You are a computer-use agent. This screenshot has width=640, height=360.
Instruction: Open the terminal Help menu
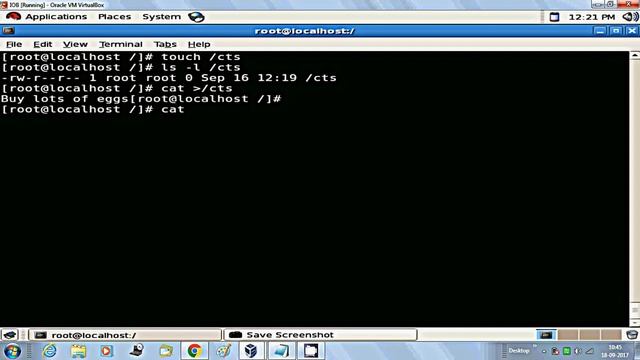point(199,44)
